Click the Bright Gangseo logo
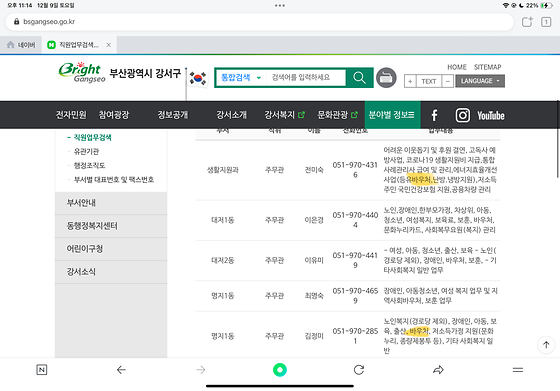Viewport: 560px width, 391px height. coord(82,72)
